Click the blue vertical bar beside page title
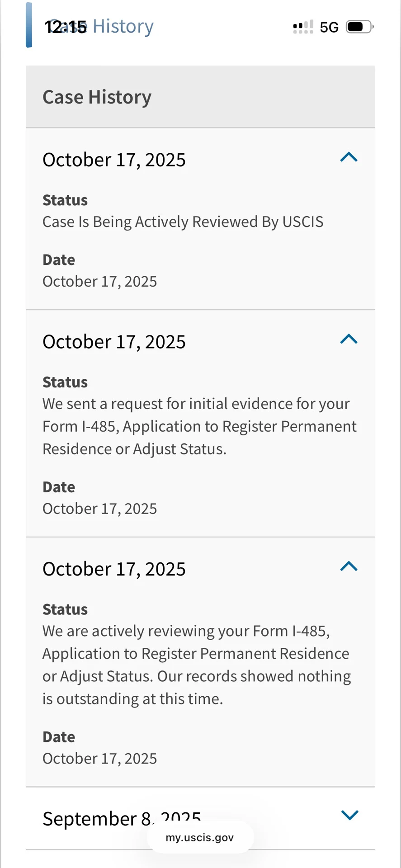 [29, 25]
